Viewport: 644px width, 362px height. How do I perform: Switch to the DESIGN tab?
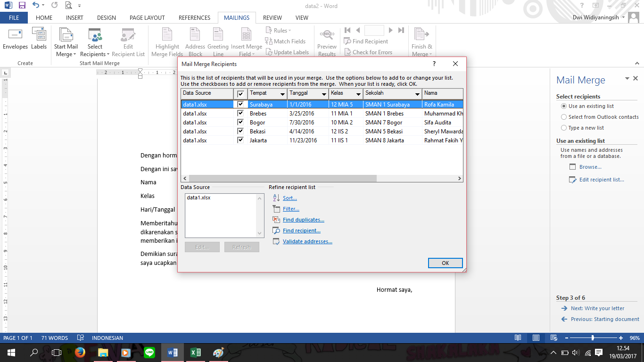tap(107, 18)
